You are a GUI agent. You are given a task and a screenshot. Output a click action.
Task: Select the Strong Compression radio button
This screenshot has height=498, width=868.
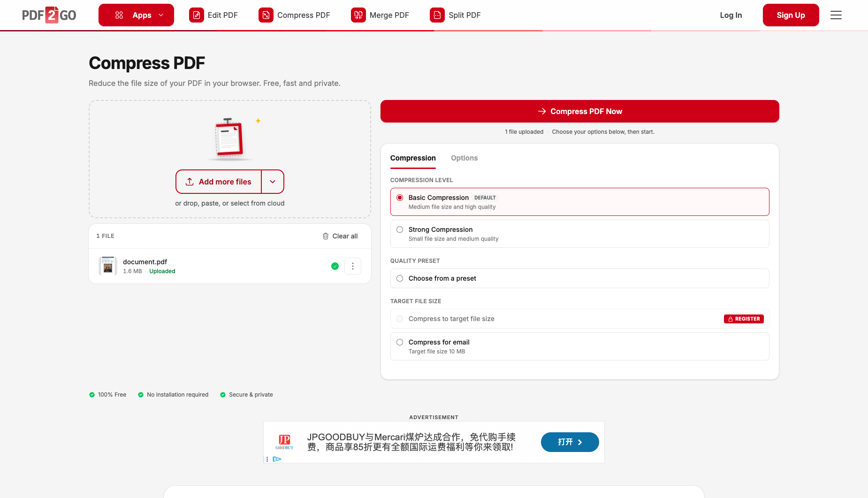[400, 230]
